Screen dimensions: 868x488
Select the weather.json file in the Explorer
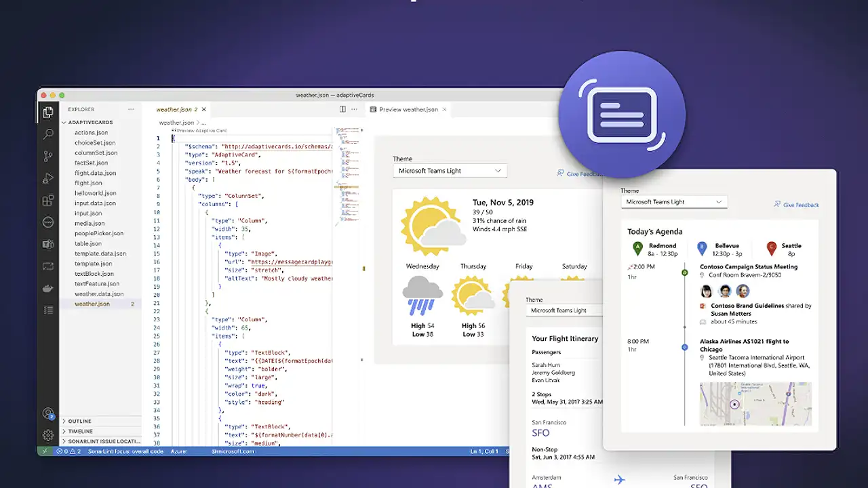pos(92,304)
